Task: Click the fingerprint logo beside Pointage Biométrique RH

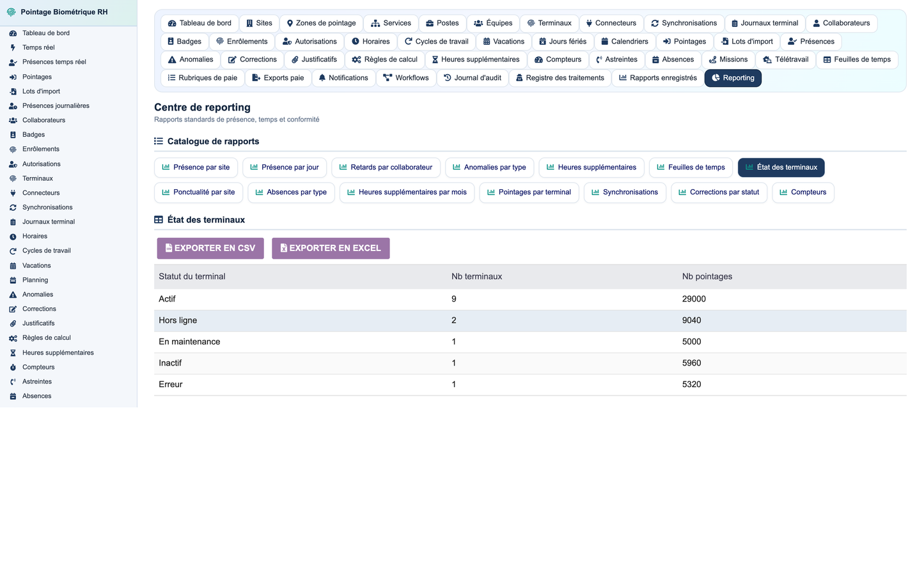Action: (x=11, y=12)
